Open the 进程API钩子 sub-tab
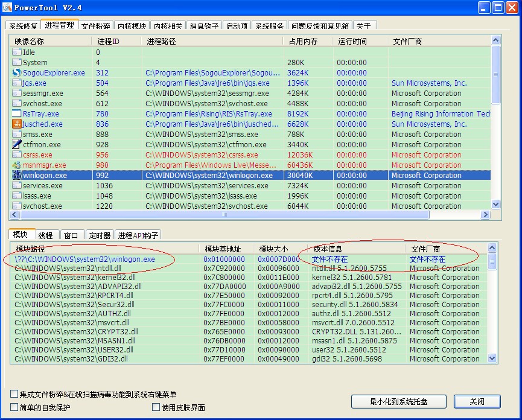The height and width of the screenshot is (420, 522). tap(138, 235)
